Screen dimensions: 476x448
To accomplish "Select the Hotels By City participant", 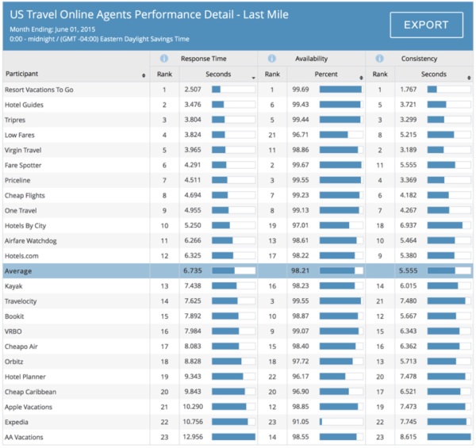I will click(25, 226).
